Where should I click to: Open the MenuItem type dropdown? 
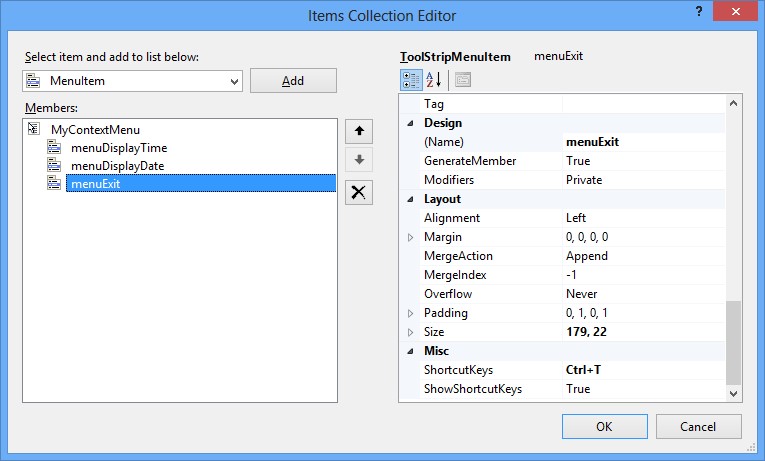click(x=235, y=81)
